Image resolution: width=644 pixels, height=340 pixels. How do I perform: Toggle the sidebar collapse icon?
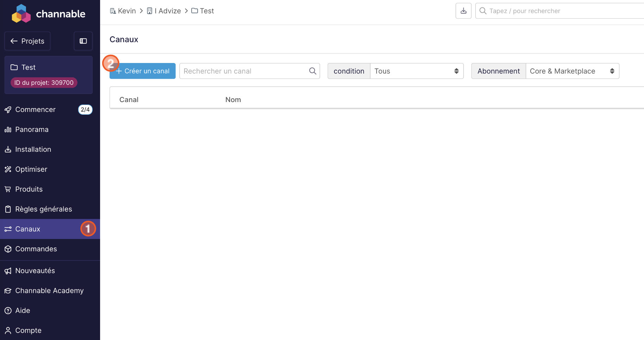(83, 41)
